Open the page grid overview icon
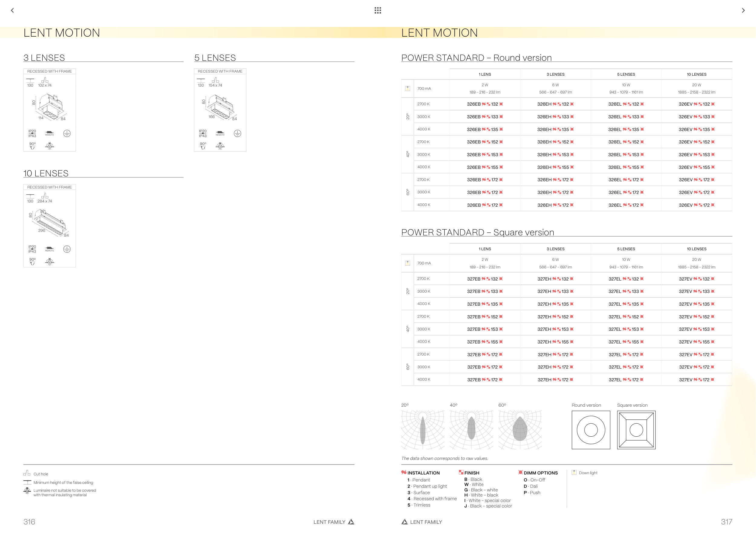 click(378, 11)
